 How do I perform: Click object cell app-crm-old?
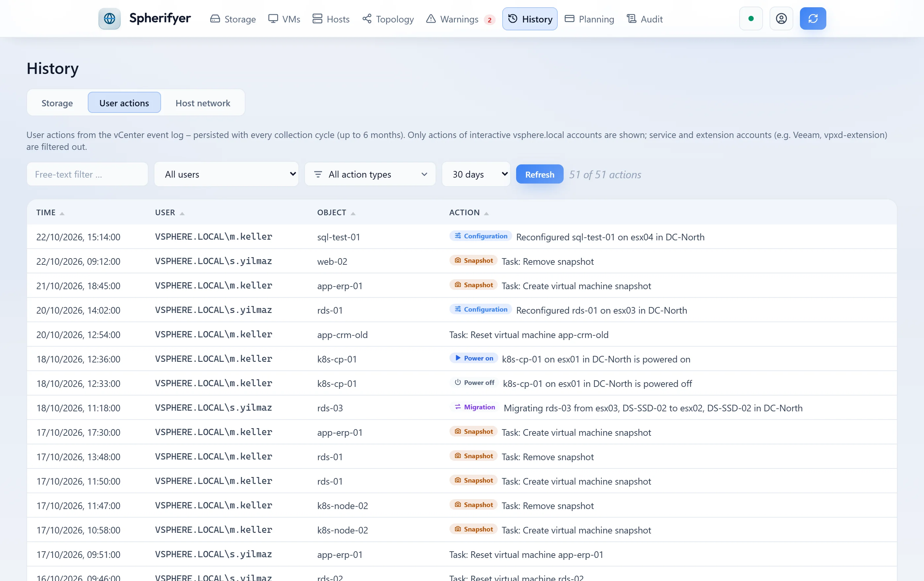pos(342,335)
